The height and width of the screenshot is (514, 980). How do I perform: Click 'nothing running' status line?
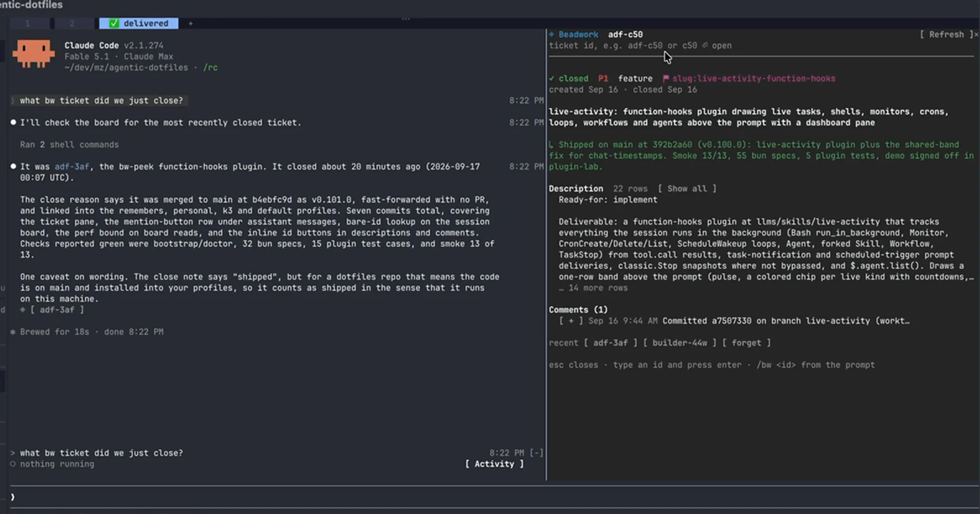[x=57, y=464]
